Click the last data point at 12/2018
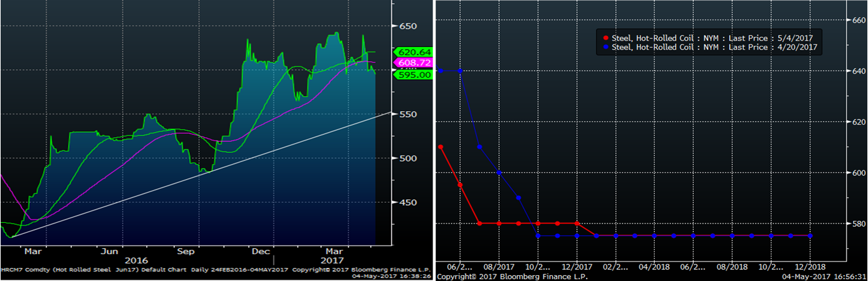 [x=810, y=236]
